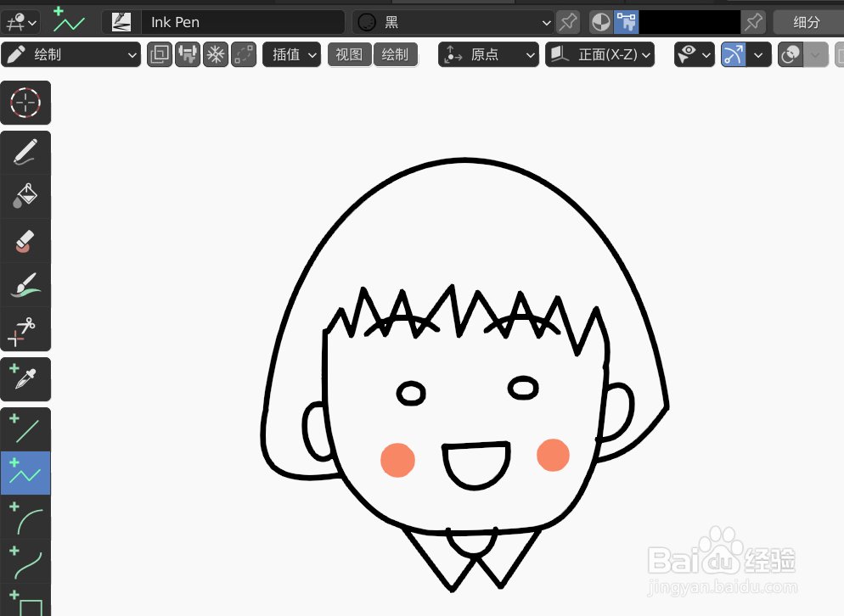Toggle add weight data option
The height and width of the screenshot is (616, 844).
188,54
